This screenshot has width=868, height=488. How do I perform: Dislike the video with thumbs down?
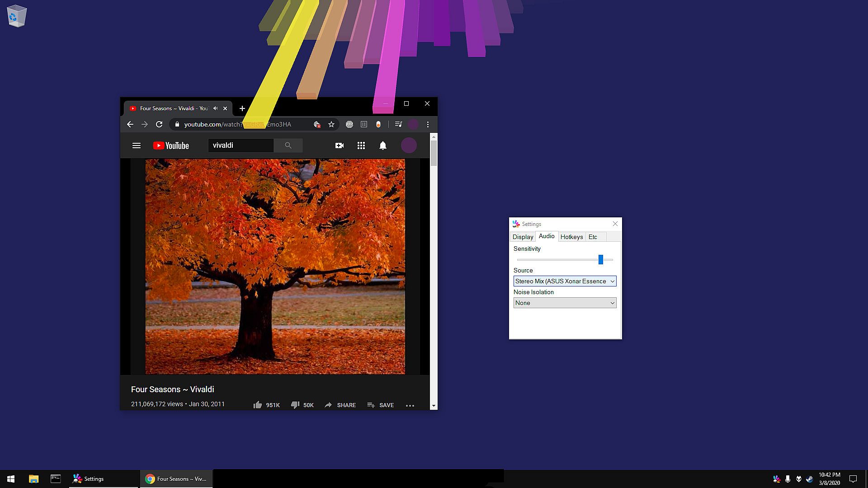point(295,405)
